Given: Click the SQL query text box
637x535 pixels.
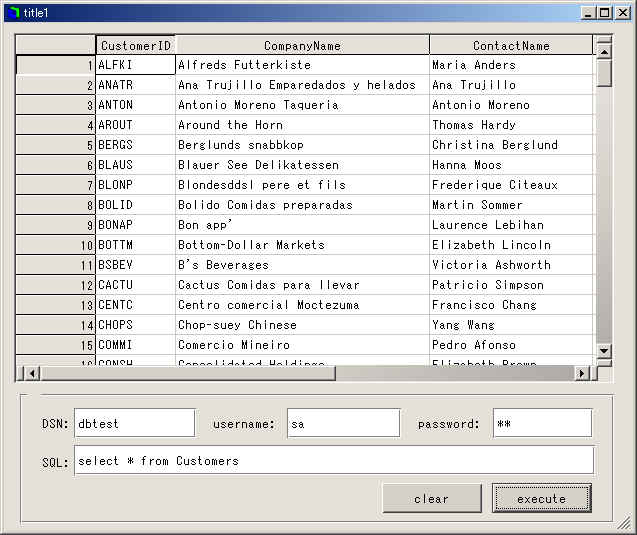Looking at the screenshot, I should point(334,460).
